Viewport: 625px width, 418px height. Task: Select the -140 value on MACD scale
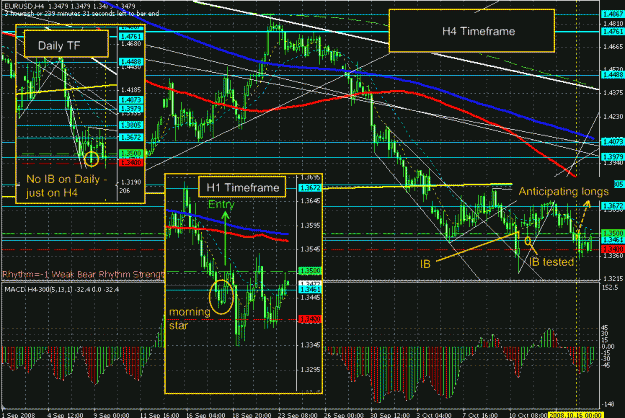tap(609, 404)
